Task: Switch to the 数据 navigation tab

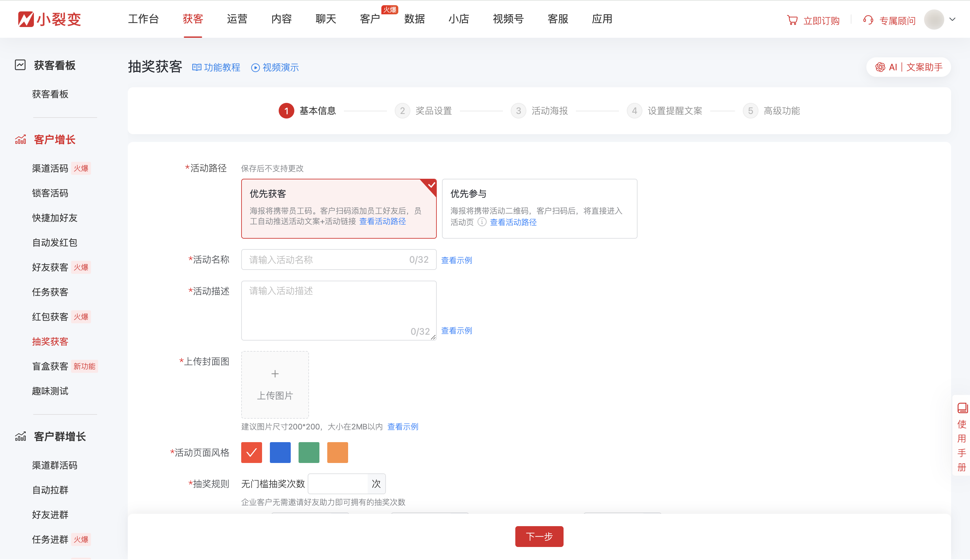Action: (x=414, y=19)
